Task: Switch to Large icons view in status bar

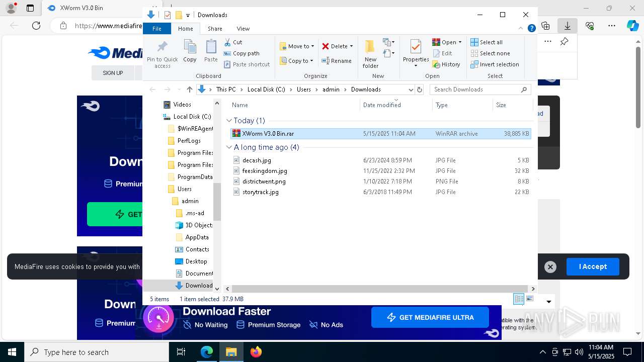Action: coord(530,299)
